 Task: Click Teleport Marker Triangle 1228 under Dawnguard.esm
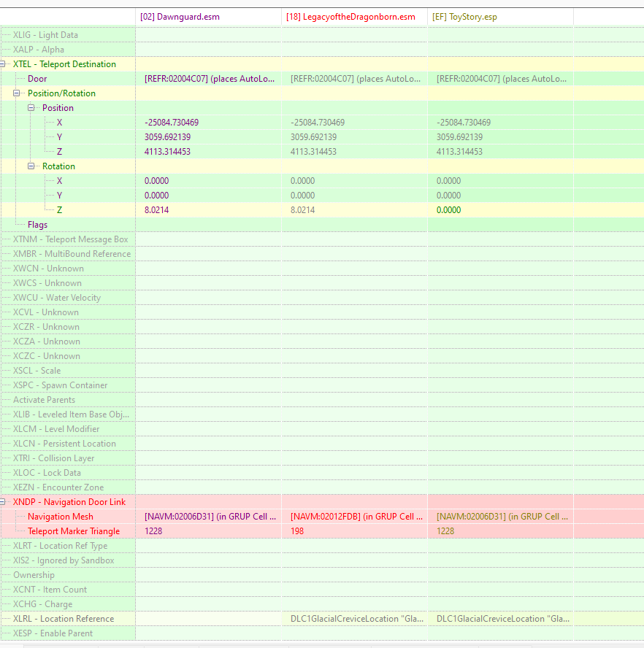pos(153,531)
